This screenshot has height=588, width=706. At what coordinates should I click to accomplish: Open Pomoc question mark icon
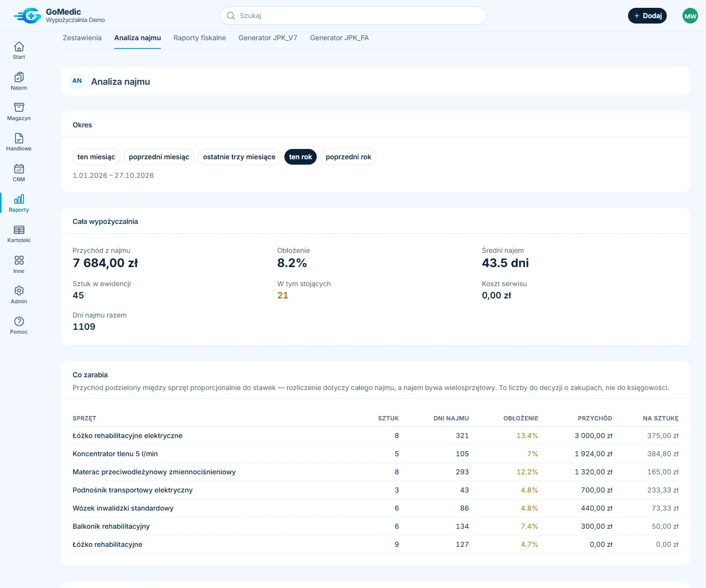click(19, 321)
